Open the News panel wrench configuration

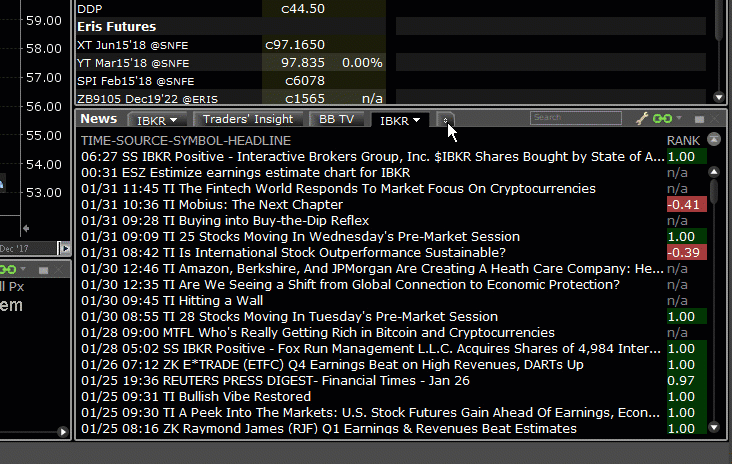[x=642, y=119]
